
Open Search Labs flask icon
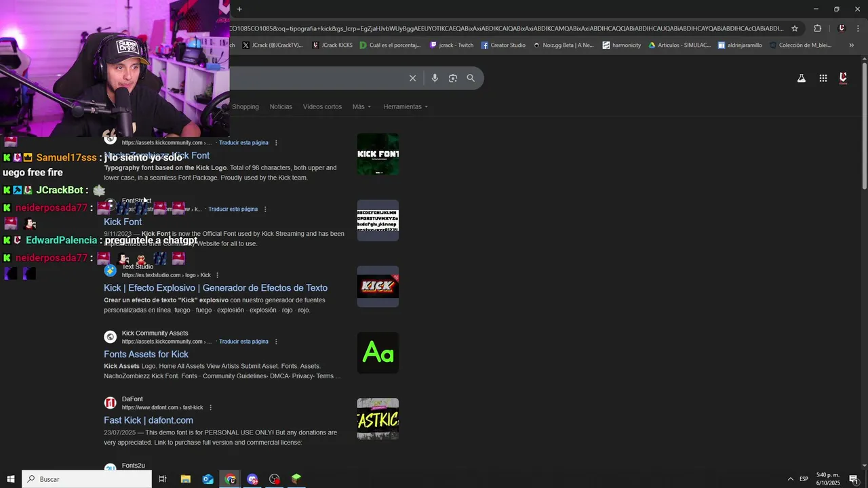click(x=802, y=78)
